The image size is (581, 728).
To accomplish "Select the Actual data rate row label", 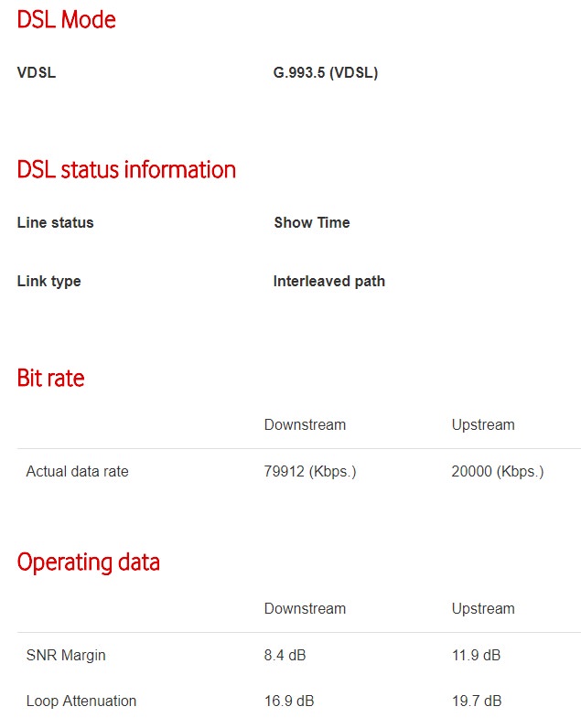I will [x=77, y=471].
